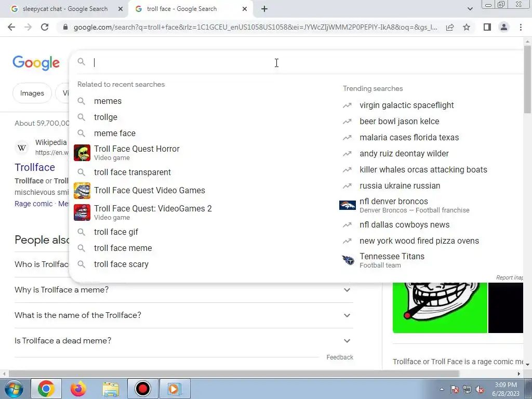Image resolution: width=532 pixels, height=399 pixels.
Task: Open trending 'virgin galactic spaceflight'
Action: (406, 105)
